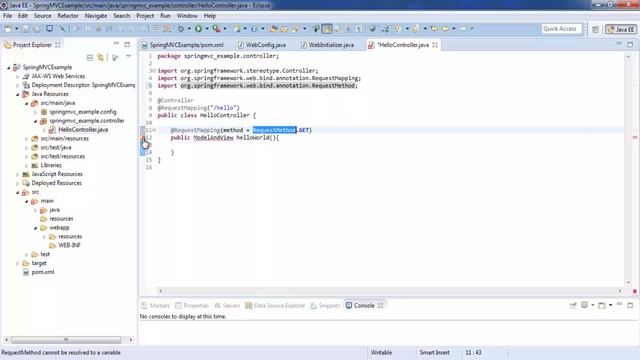
Task: Click the Smart Insert status bar entry
Action: (x=434, y=352)
